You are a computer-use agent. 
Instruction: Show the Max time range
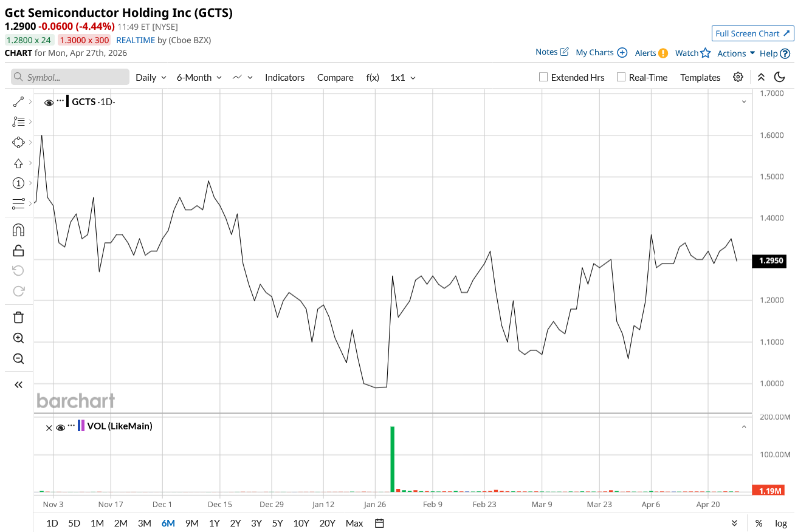[x=354, y=523]
